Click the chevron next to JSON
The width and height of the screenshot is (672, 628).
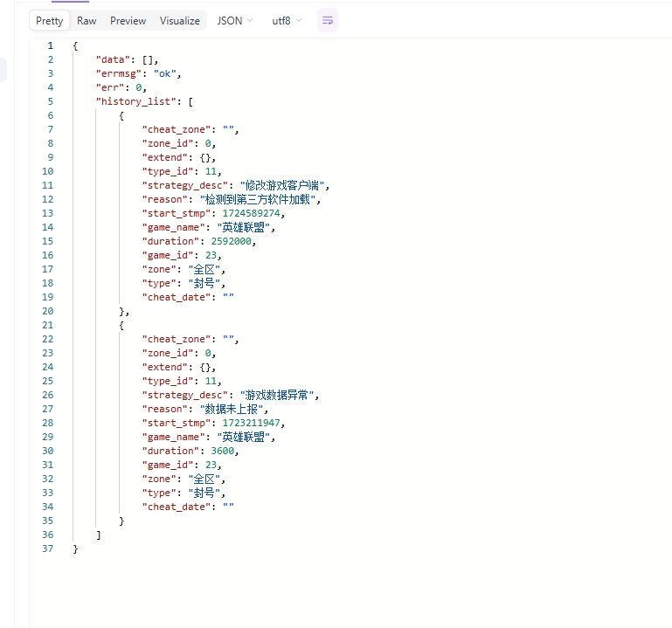[x=250, y=21]
